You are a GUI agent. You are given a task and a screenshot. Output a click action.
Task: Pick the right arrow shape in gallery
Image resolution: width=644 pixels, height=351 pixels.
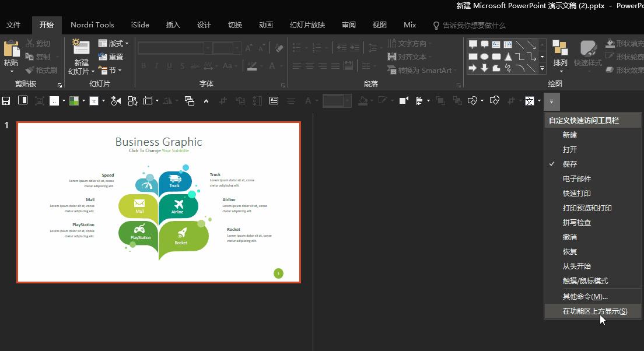[473, 68]
